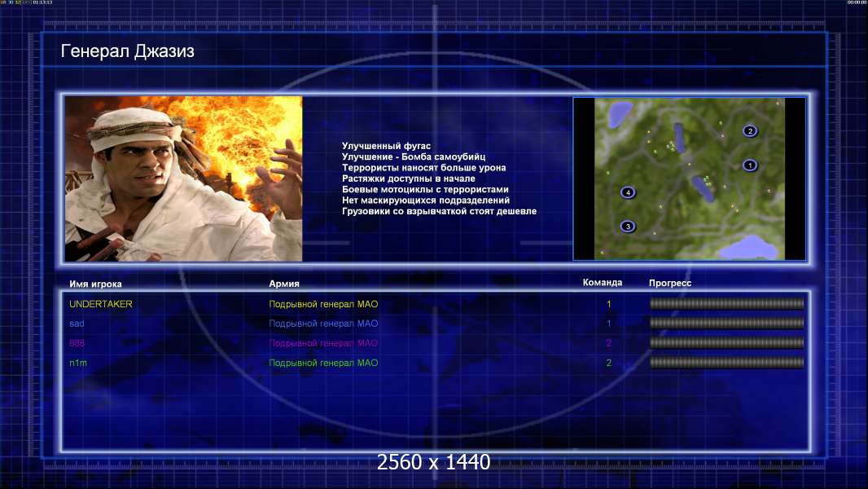The image size is (868, 489).
Task: Click UNDERTAKER's army 'Подрывной генерал МАО'
Action: 323,304
